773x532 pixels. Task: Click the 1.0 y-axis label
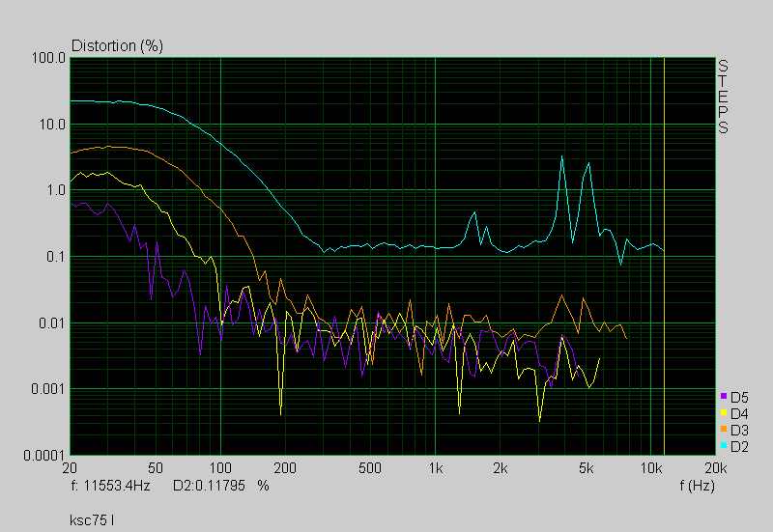point(56,190)
